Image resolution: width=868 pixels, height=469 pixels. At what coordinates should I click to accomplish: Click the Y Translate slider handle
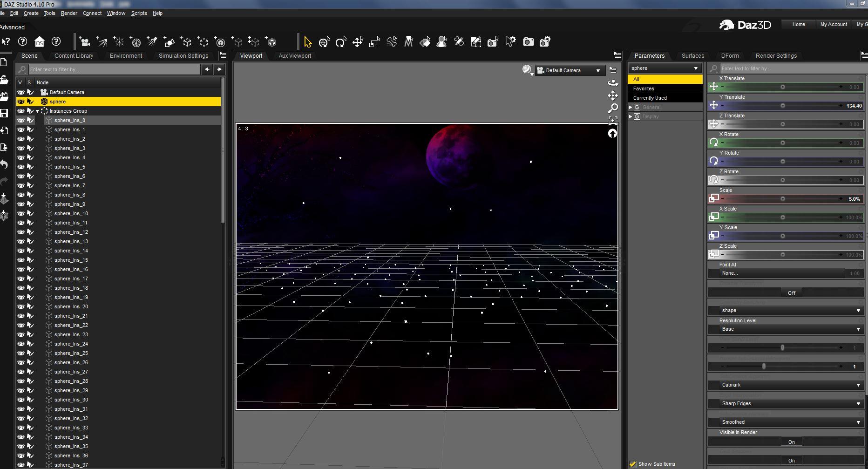783,106
